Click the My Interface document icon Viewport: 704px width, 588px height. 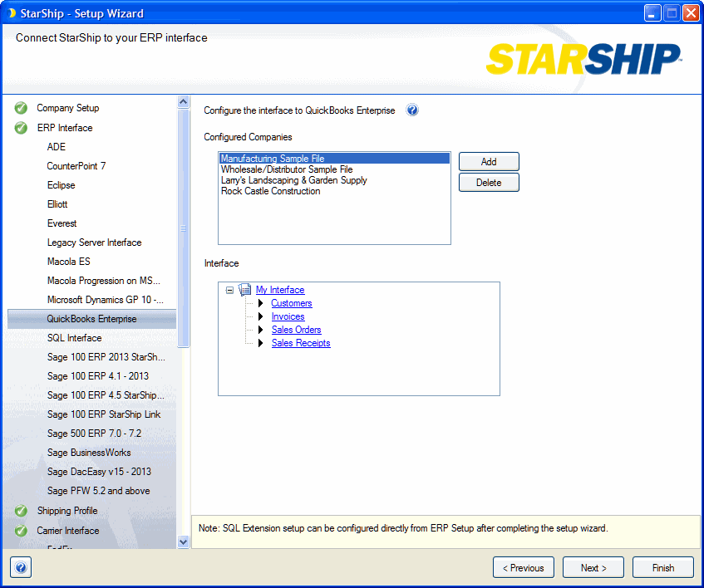(x=244, y=290)
